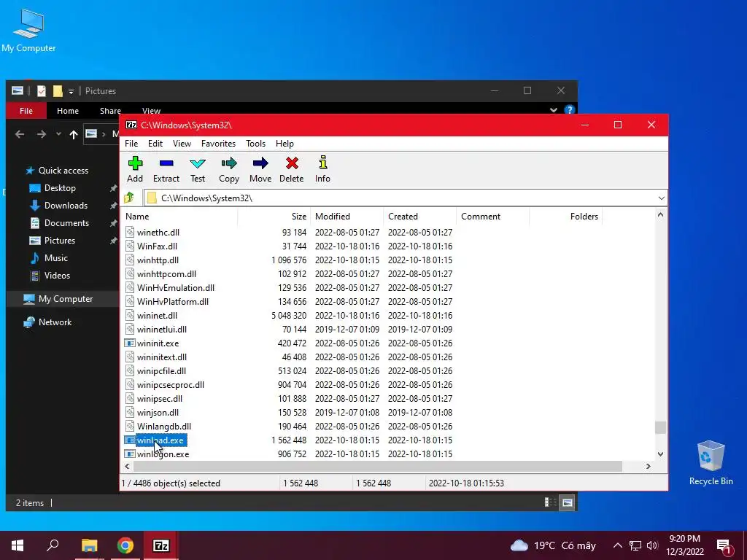Select wininitext.dll file
The image size is (747, 560).
pyautogui.click(x=162, y=357)
